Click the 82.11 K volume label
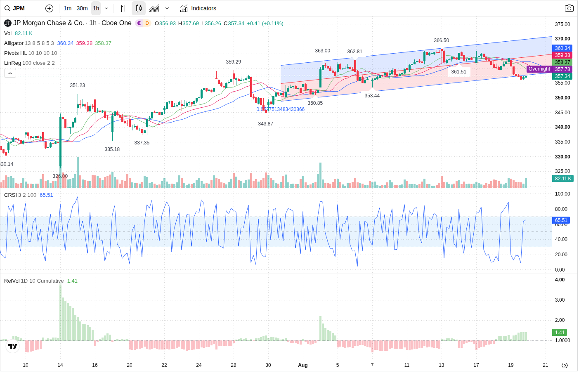586x392 pixels. (x=563, y=179)
